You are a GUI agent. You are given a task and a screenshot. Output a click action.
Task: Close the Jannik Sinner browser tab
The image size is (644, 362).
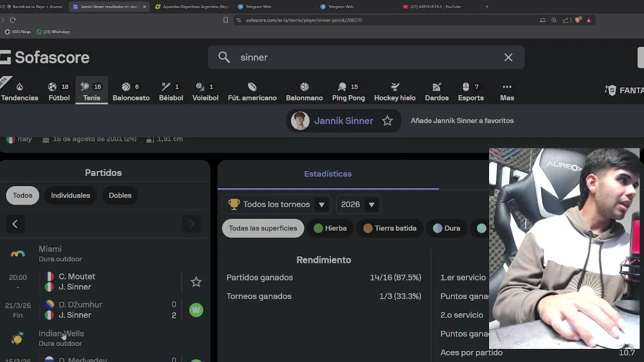pyautogui.click(x=145, y=7)
